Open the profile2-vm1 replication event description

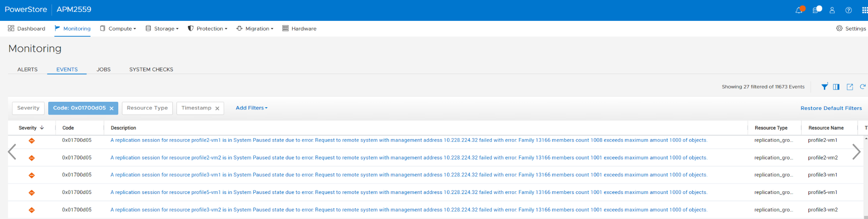point(409,140)
